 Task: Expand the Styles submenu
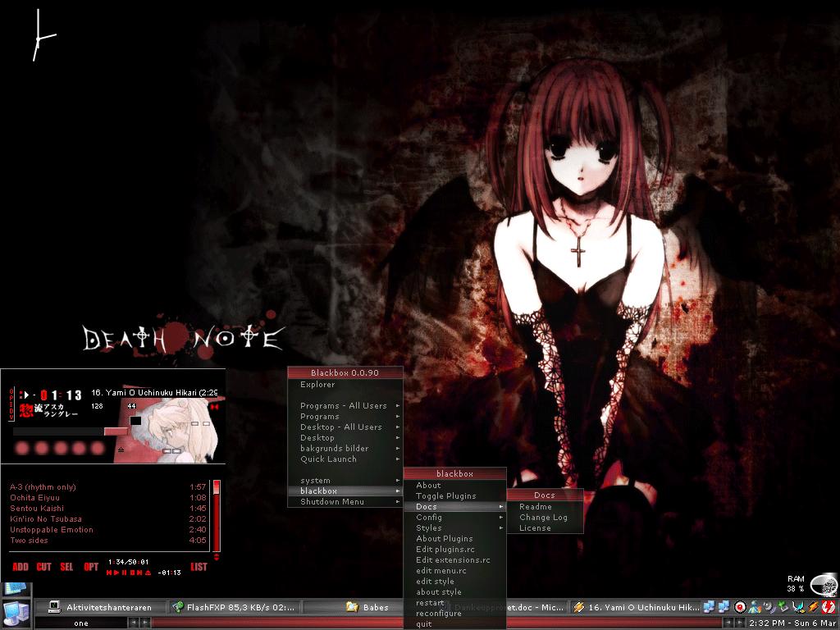[x=454, y=528]
